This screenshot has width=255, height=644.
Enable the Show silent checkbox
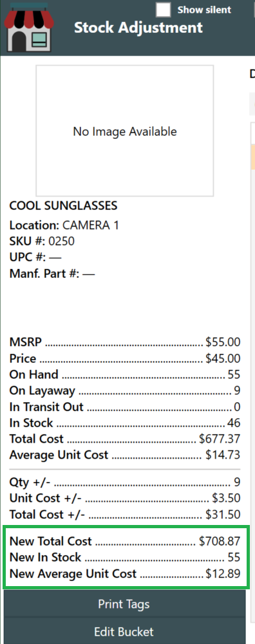pos(164,10)
